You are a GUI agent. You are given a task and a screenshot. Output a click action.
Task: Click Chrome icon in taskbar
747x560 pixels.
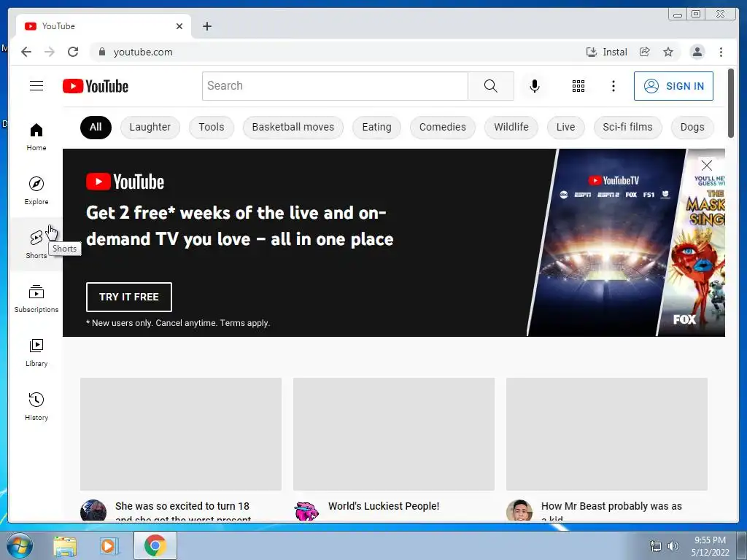point(155,545)
